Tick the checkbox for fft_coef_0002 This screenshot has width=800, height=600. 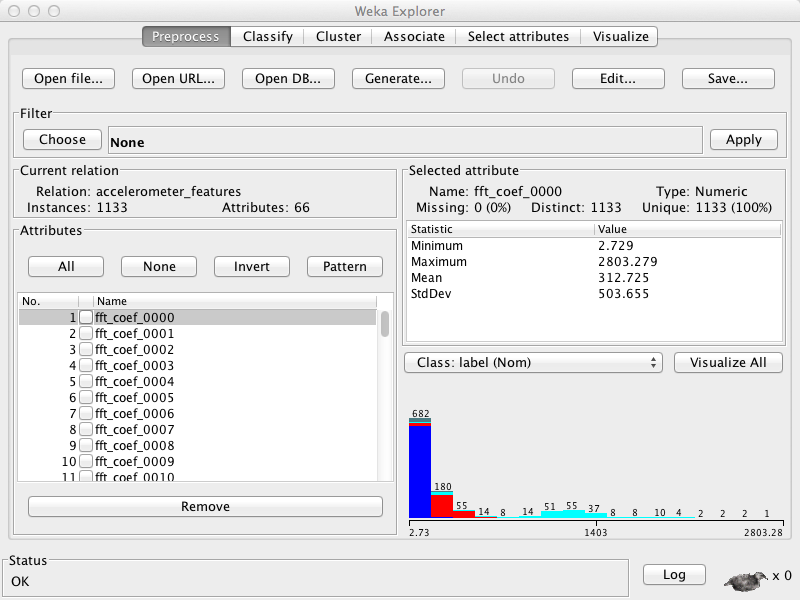[86, 349]
